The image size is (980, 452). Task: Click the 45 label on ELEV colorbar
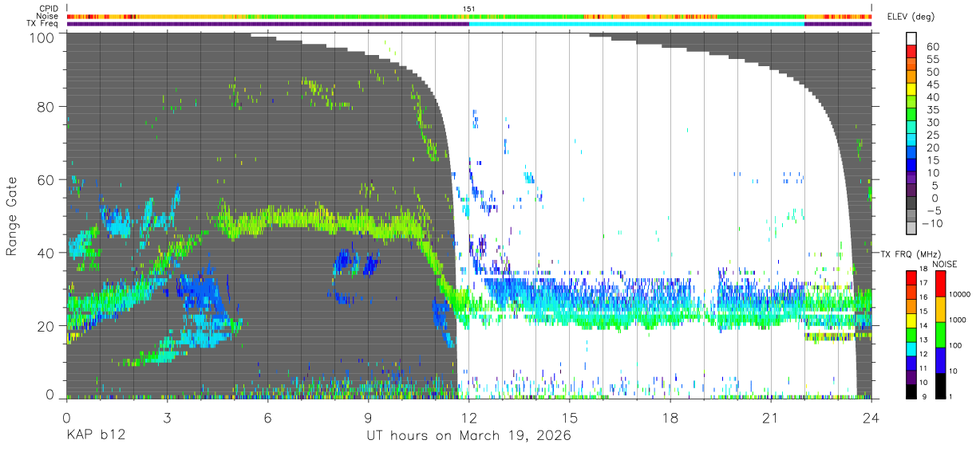pos(931,85)
